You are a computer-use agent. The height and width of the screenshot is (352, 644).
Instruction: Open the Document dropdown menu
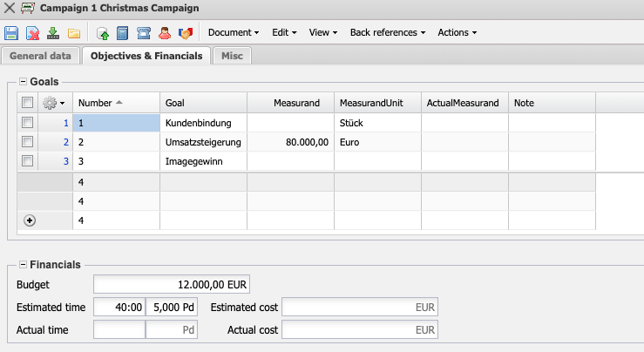point(234,33)
